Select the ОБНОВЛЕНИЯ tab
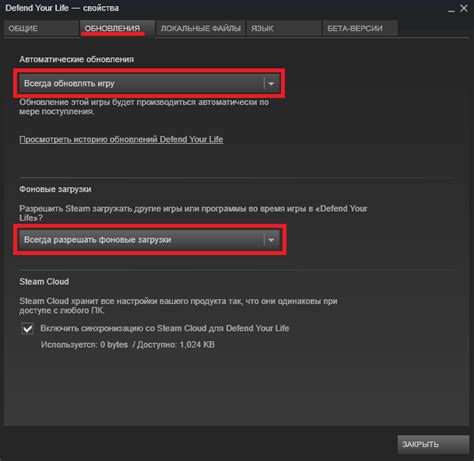 pyautogui.click(x=117, y=28)
